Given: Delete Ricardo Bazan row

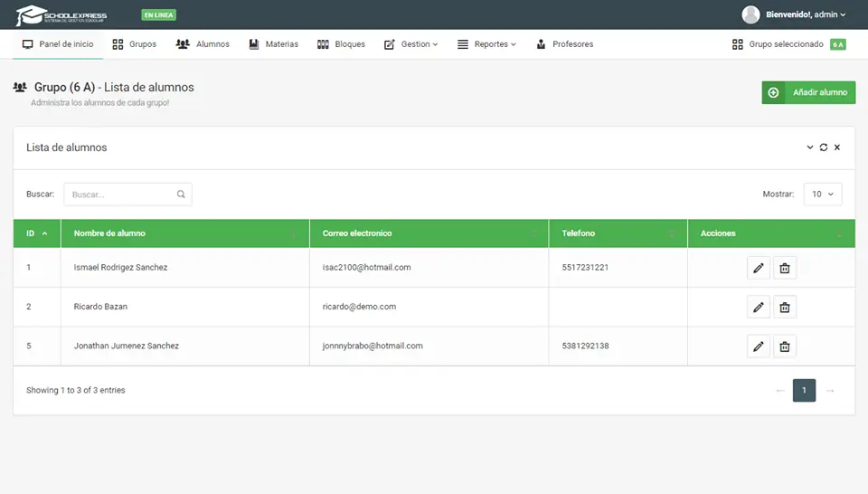Looking at the screenshot, I should (x=785, y=308).
